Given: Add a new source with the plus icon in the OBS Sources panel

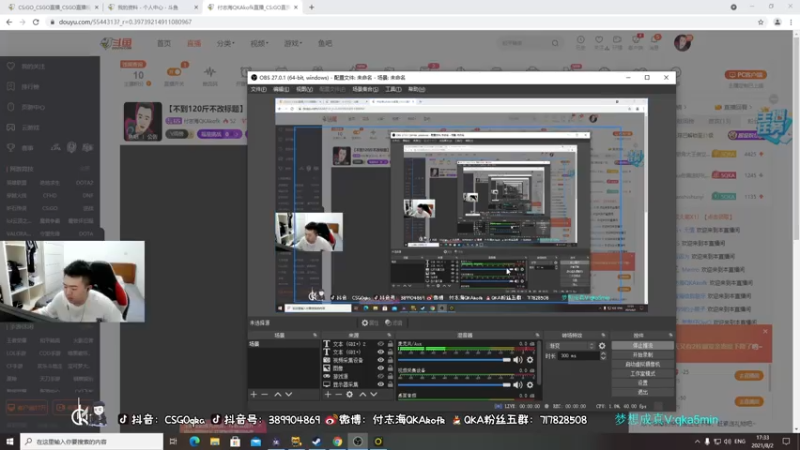Looking at the screenshot, I should [328, 394].
